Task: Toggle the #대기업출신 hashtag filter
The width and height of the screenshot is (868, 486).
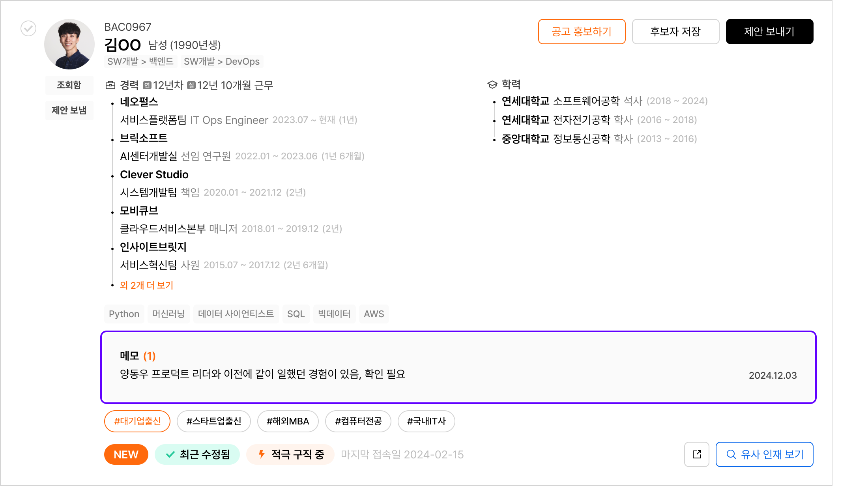Action: [x=137, y=421]
